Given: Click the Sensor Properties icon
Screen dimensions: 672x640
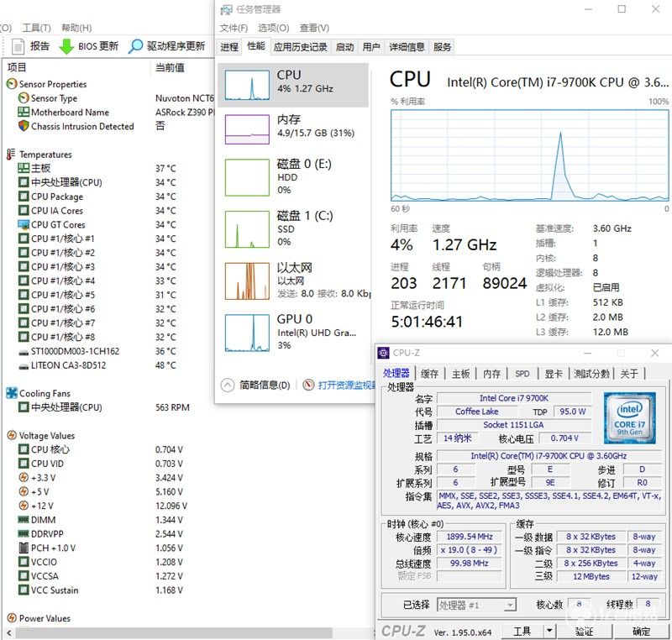Looking at the screenshot, I should tap(12, 84).
